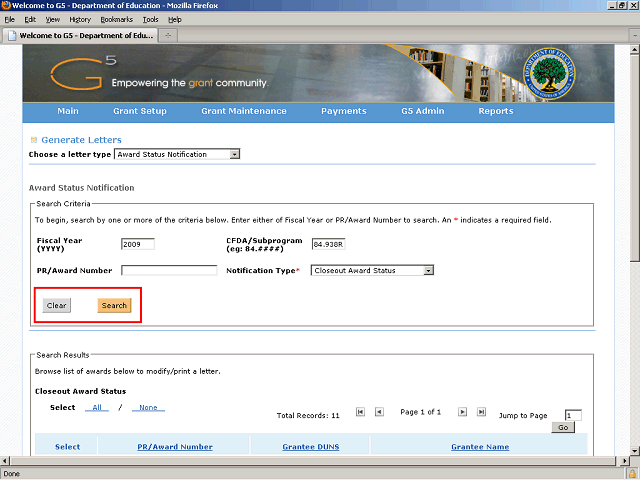
Task: Click the Closeout Award Status results heading
Action: coord(80,391)
